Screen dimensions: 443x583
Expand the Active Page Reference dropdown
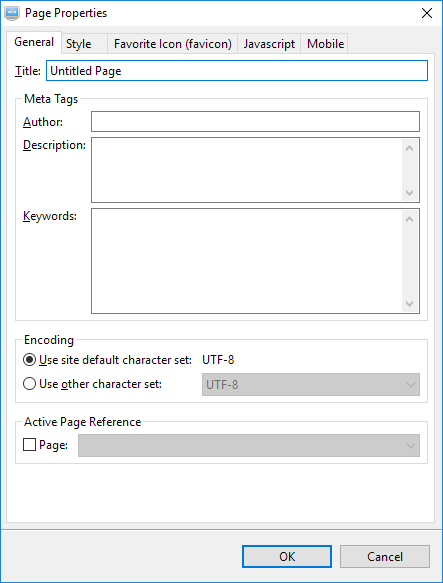249,445
